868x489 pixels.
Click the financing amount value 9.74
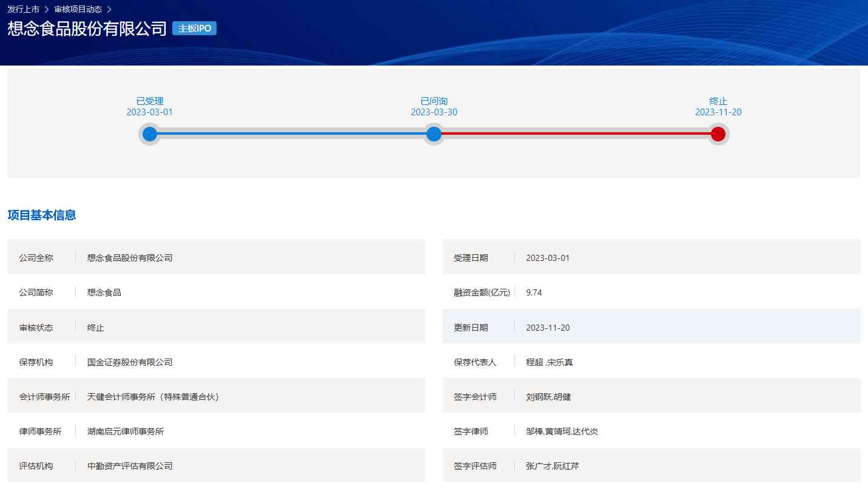534,292
